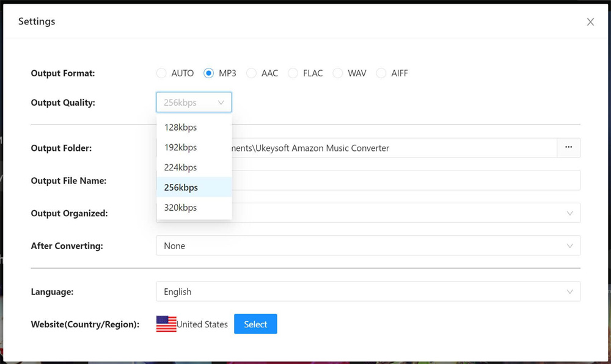
Task: Close the Settings dialog
Action: (x=590, y=21)
